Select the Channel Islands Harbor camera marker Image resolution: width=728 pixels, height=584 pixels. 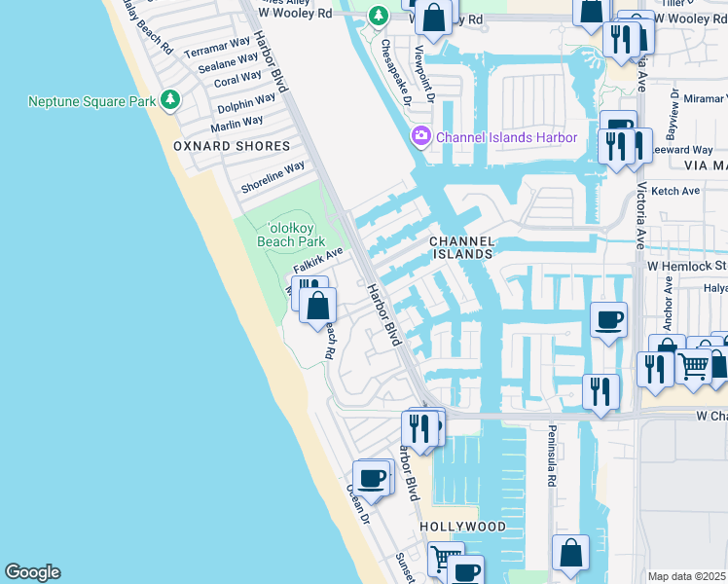click(x=422, y=137)
